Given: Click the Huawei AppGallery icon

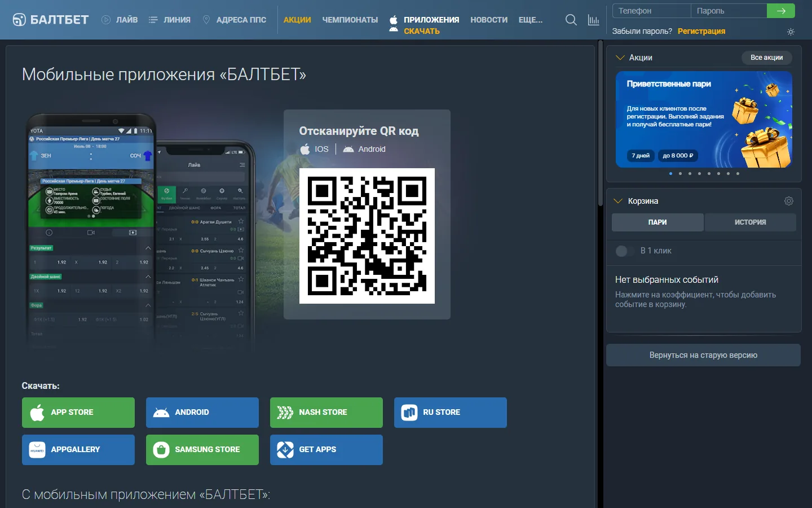Looking at the screenshot, I should pyautogui.click(x=37, y=450).
